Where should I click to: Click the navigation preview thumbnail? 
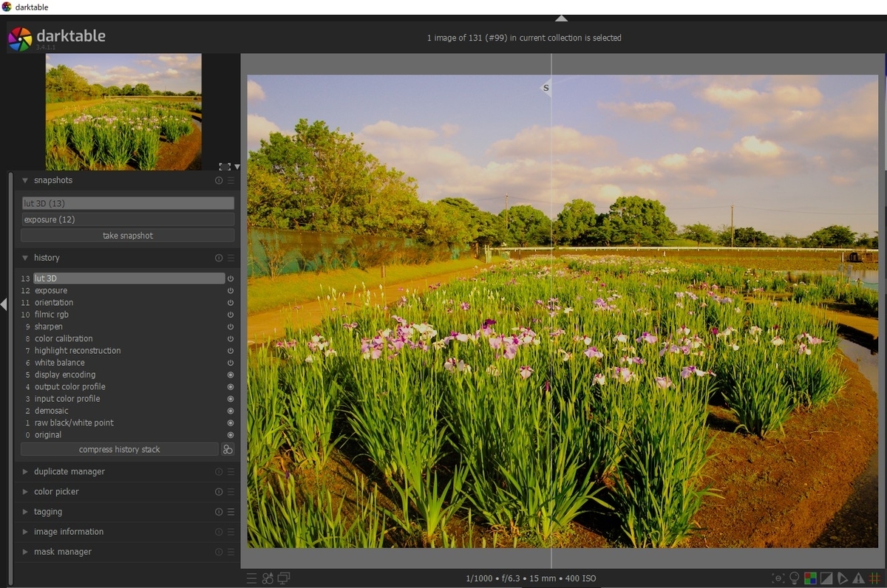click(x=123, y=112)
